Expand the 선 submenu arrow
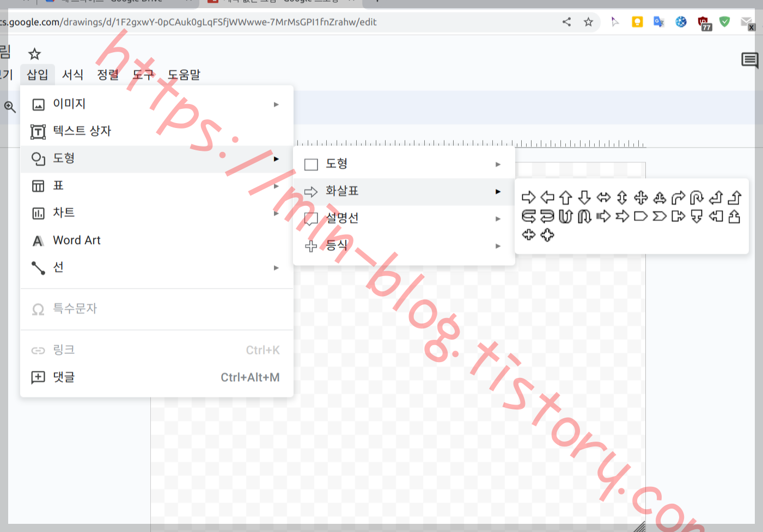 276,268
